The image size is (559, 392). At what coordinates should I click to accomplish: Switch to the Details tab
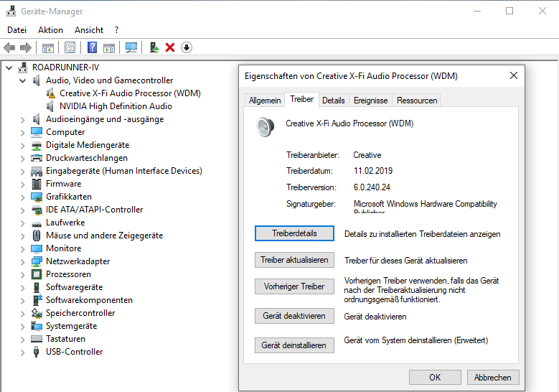click(x=334, y=101)
